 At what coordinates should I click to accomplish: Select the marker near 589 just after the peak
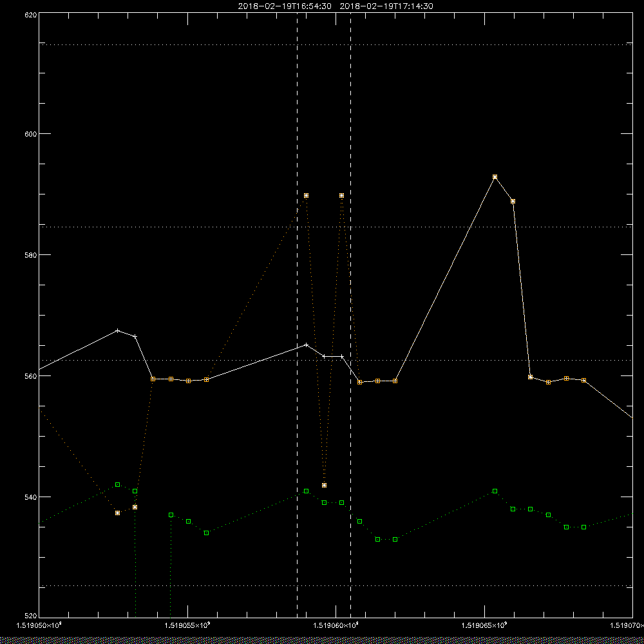coord(513,202)
